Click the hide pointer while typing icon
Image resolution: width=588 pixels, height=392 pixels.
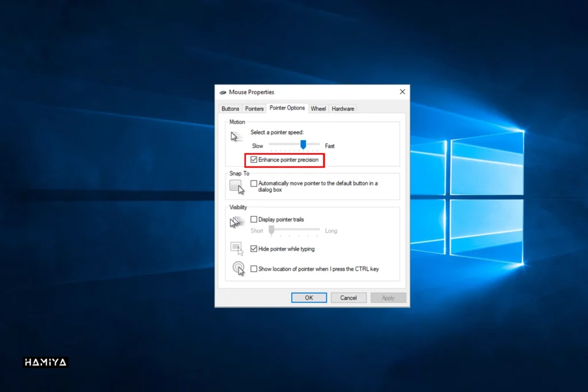[x=237, y=249]
